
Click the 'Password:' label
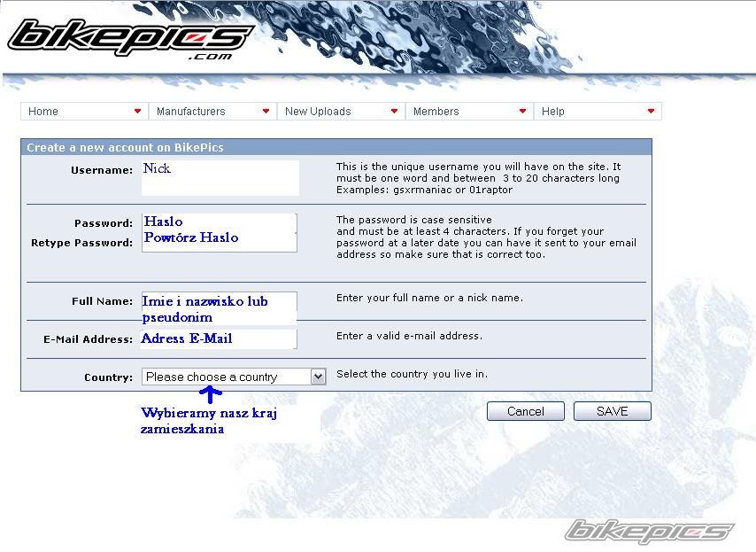(x=104, y=223)
